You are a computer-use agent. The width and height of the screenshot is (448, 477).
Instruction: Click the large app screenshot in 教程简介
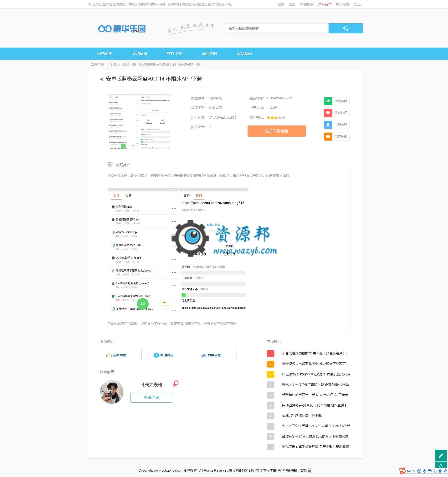point(178,250)
